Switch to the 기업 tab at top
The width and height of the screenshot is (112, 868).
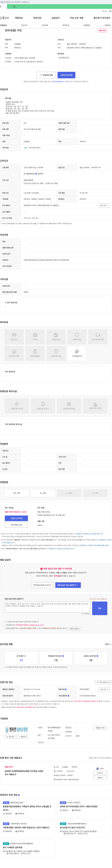tap(14, 6)
